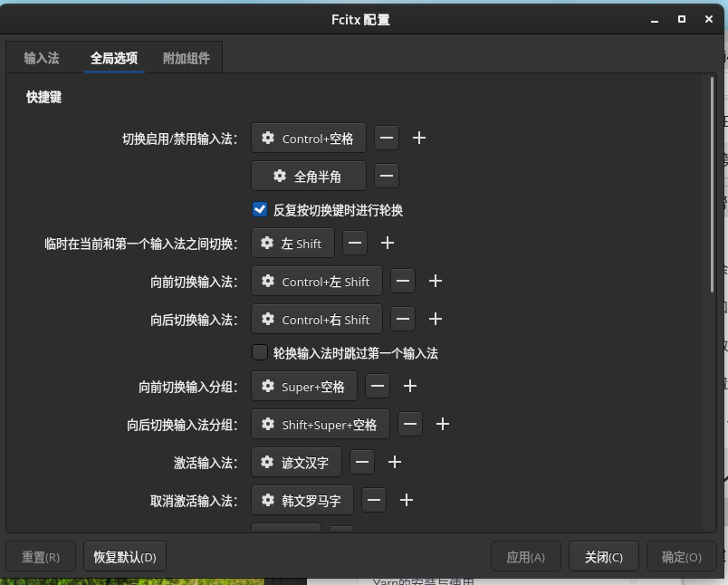Remove the 全角半角 shortcut with its minus icon

click(x=387, y=176)
